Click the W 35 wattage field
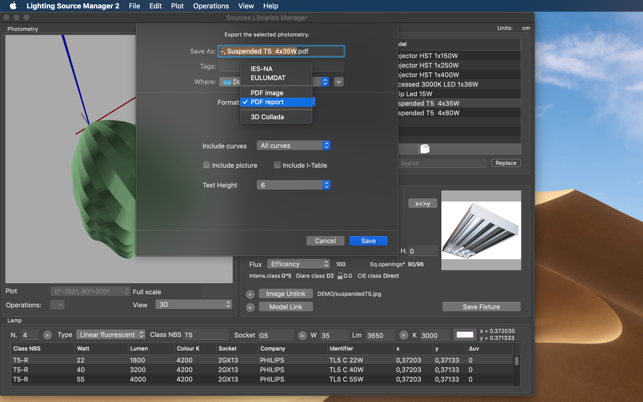 point(334,335)
